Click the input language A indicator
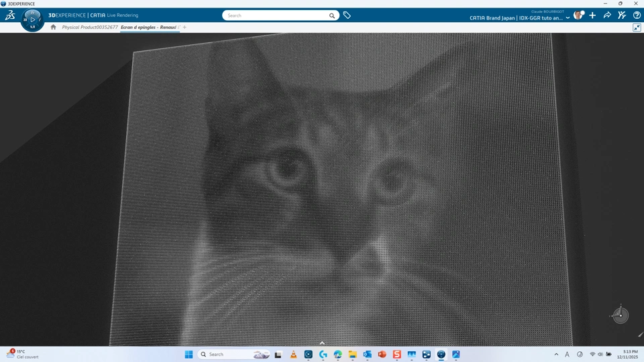This screenshot has height=362, width=644. tap(568, 354)
